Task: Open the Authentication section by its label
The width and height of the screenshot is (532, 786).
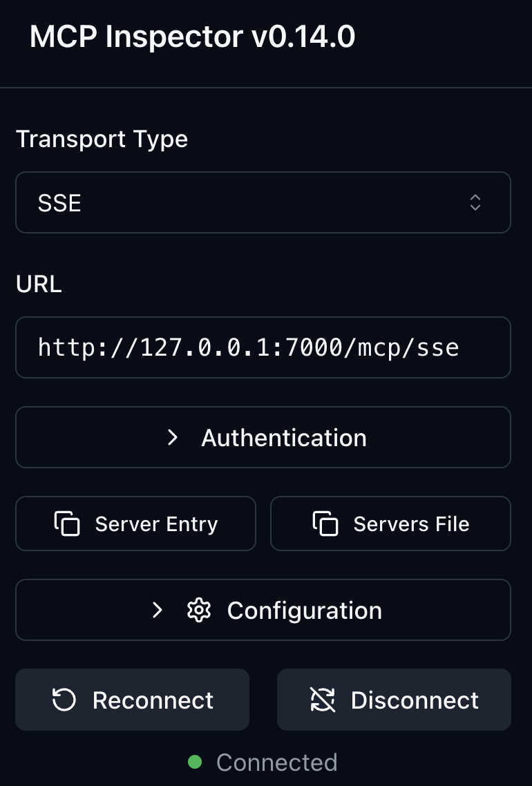Action: coord(283,438)
